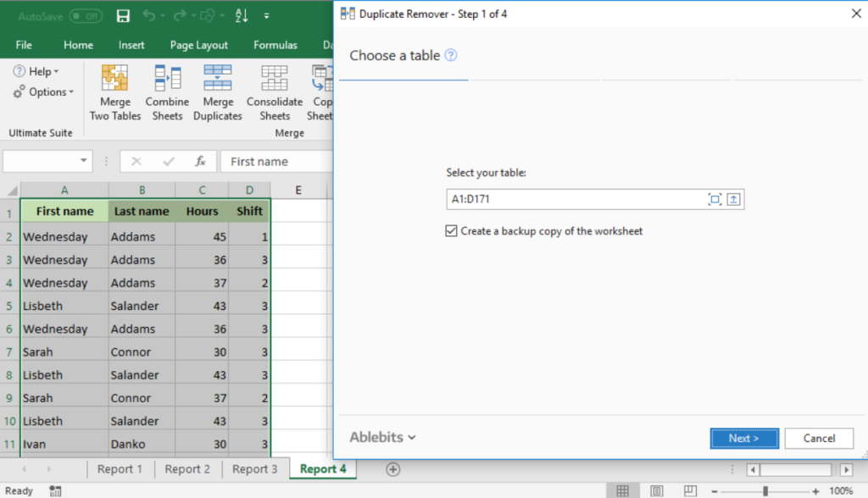Open the Combine Sheets tool

[167, 91]
